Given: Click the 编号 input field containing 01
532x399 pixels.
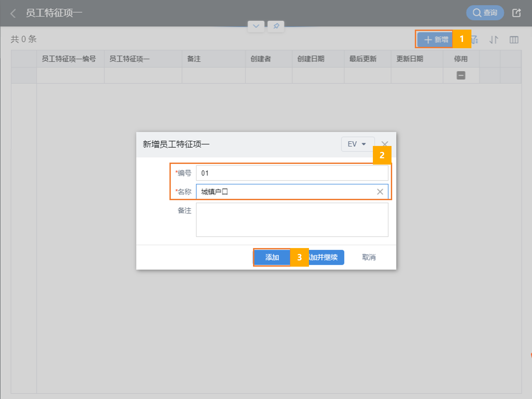Looking at the screenshot, I should (x=292, y=173).
